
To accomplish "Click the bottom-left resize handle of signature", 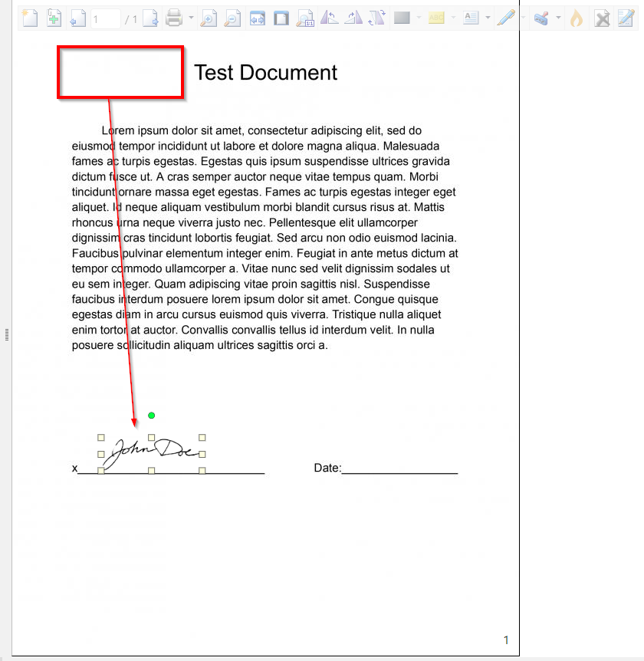I will point(101,471).
